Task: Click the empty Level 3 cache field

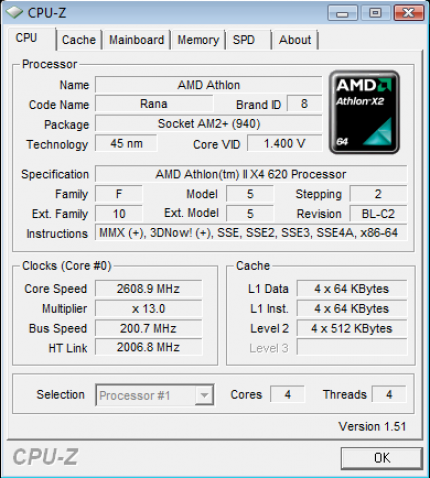Action: click(x=352, y=347)
